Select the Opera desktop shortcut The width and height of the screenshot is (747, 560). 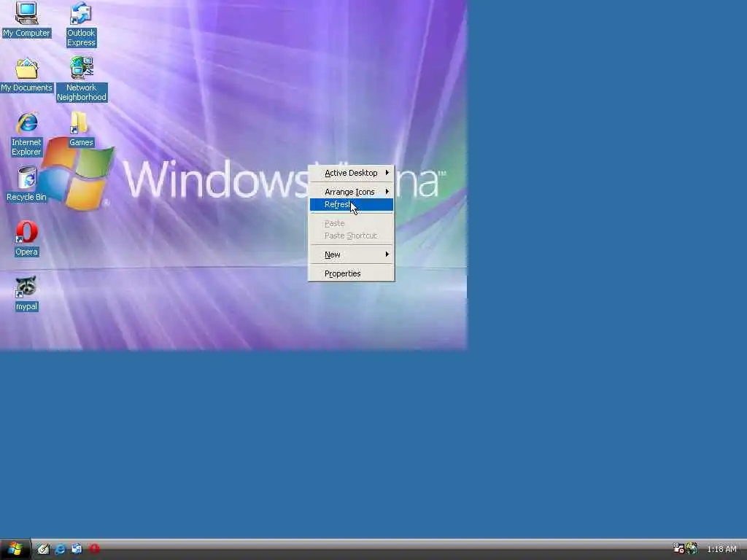pos(26,238)
